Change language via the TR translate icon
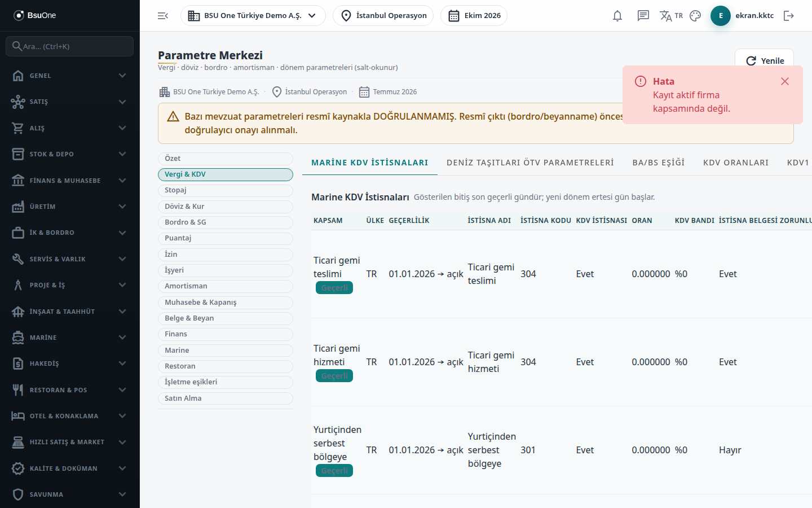The image size is (812, 508). (x=671, y=16)
